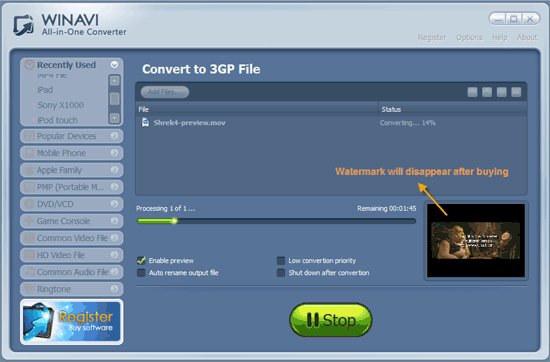Click the up-arrow icon above the Status column

(x=472, y=92)
